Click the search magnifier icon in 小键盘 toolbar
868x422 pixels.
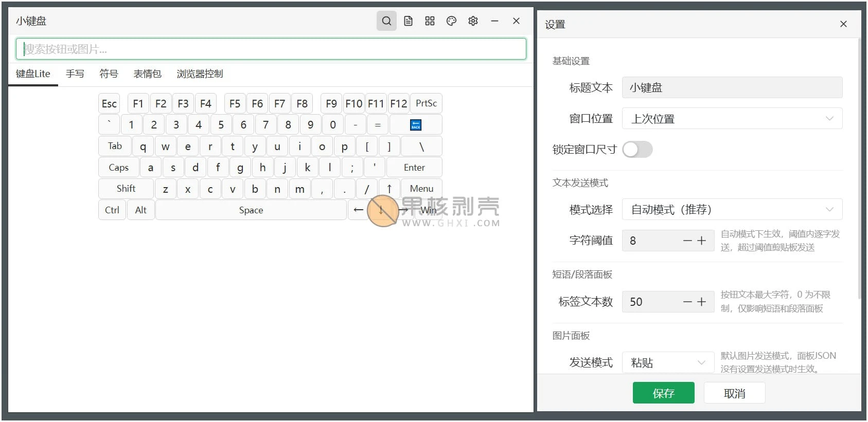click(386, 21)
